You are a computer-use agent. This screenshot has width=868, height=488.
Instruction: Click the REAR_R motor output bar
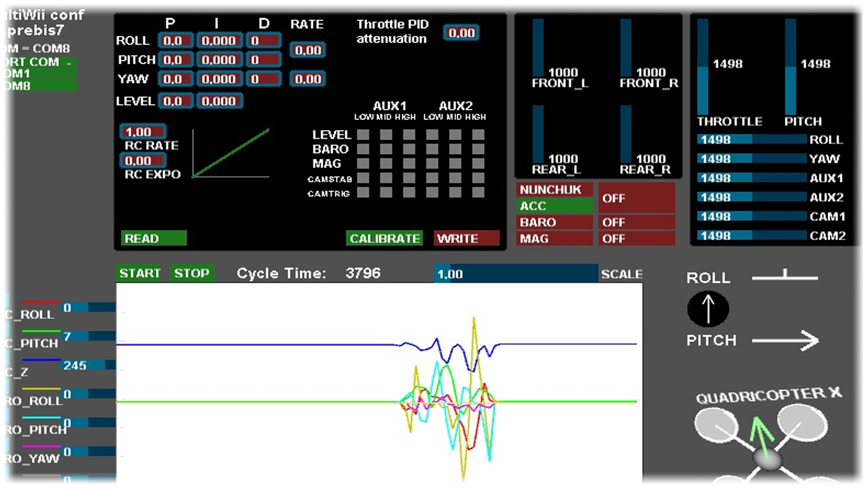[626, 134]
